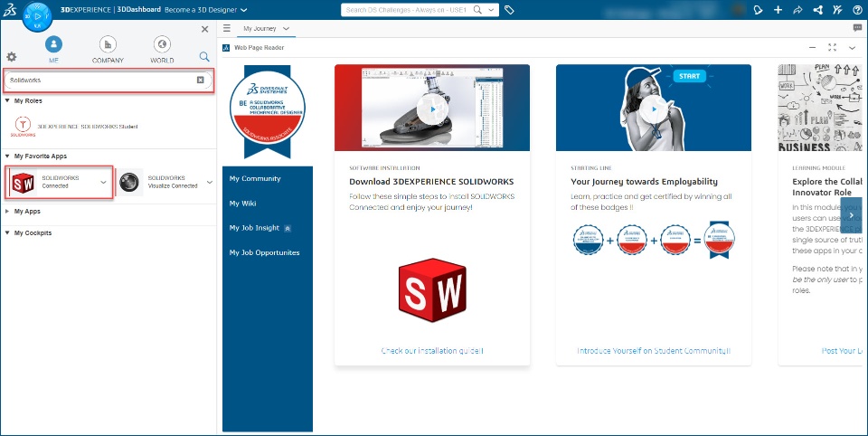
Task: Open the tag icon beside the search bar
Action: pyautogui.click(x=509, y=10)
